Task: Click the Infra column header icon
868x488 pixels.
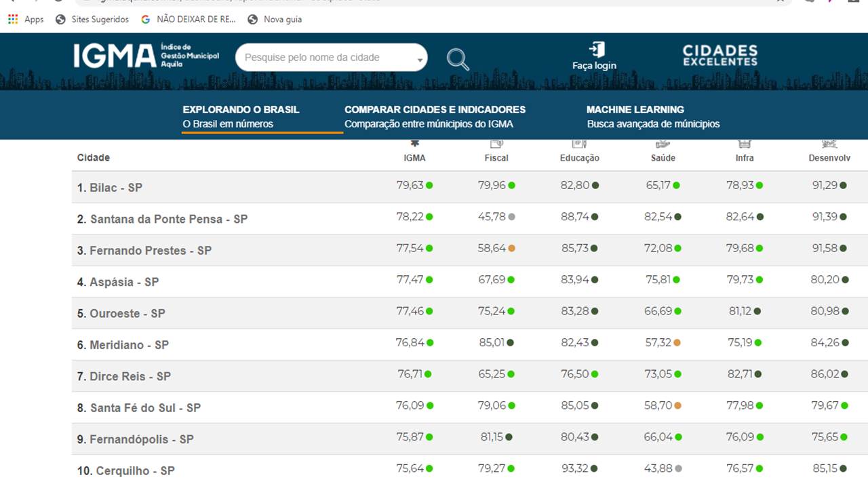Action: [x=745, y=144]
